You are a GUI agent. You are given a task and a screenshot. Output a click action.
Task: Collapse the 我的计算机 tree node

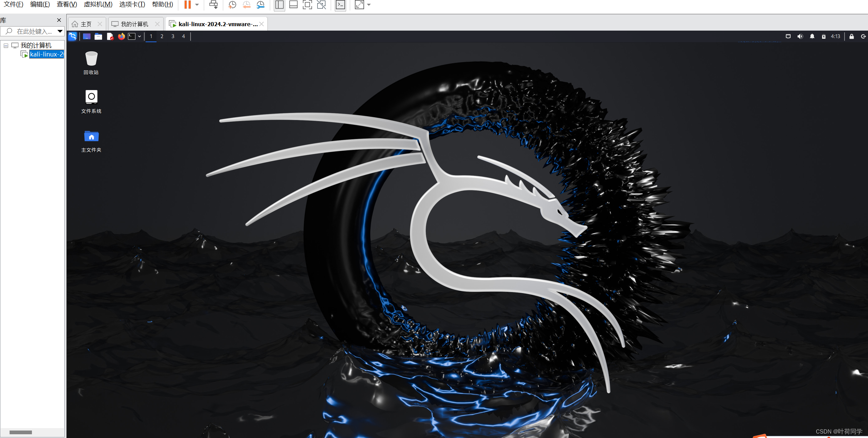pyautogui.click(x=6, y=46)
